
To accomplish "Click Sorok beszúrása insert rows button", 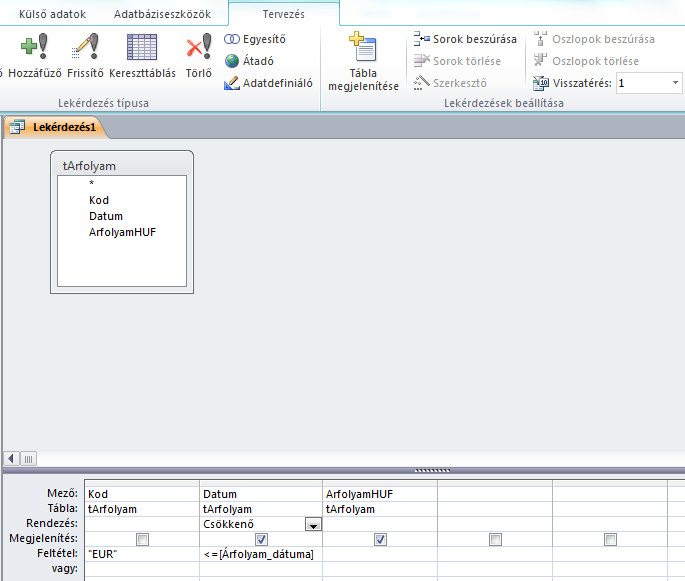I will point(465,39).
